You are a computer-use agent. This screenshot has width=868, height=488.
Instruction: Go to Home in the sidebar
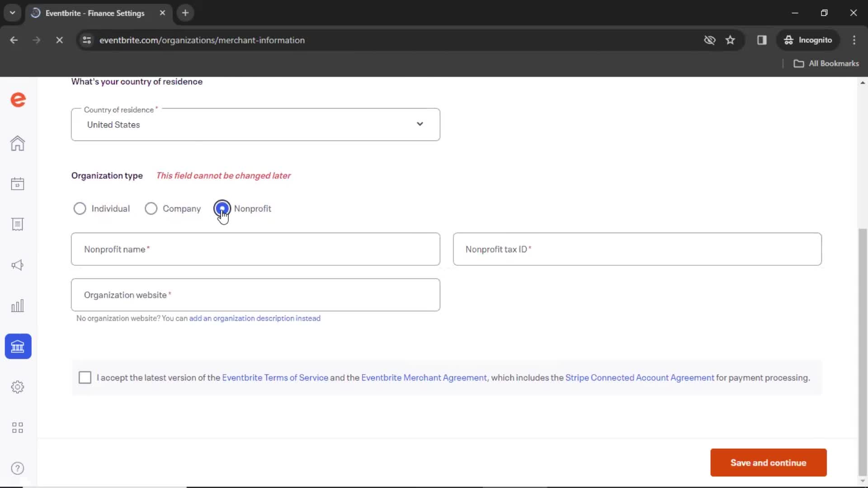pos(18,143)
